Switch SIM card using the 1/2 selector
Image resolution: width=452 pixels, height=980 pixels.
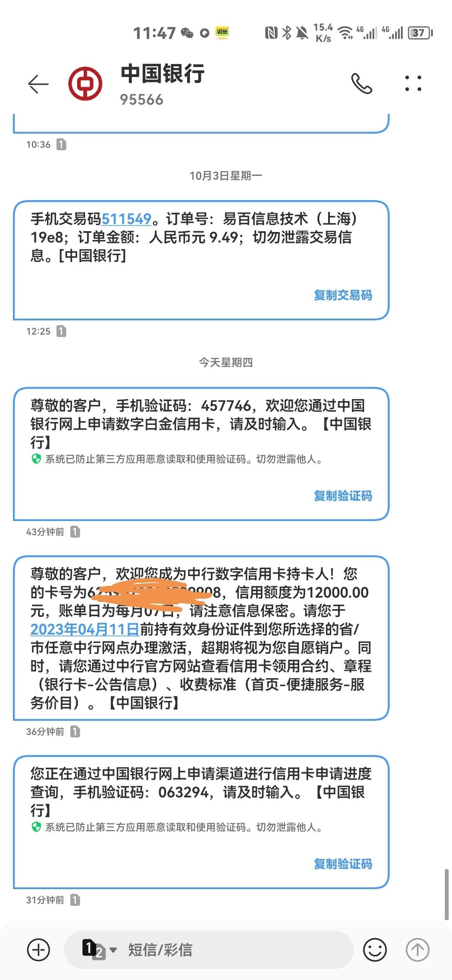tap(94, 950)
